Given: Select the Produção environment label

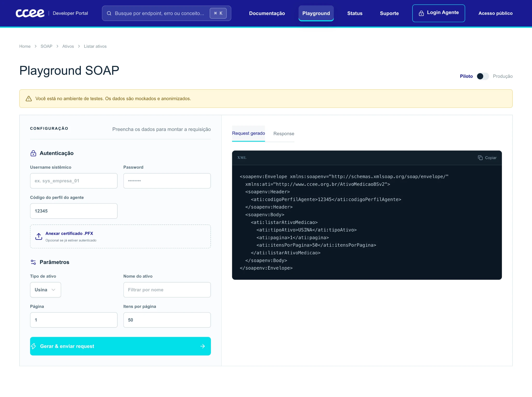Looking at the screenshot, I should pos(503,76).
